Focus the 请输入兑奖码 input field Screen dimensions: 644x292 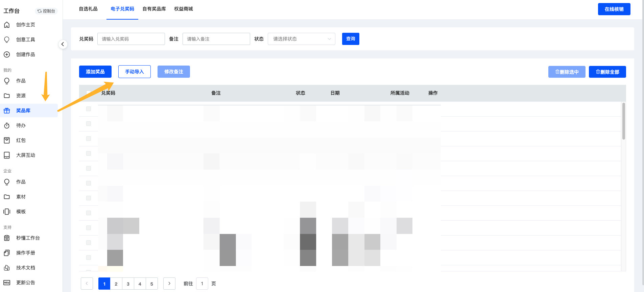[x=131, y=39]
